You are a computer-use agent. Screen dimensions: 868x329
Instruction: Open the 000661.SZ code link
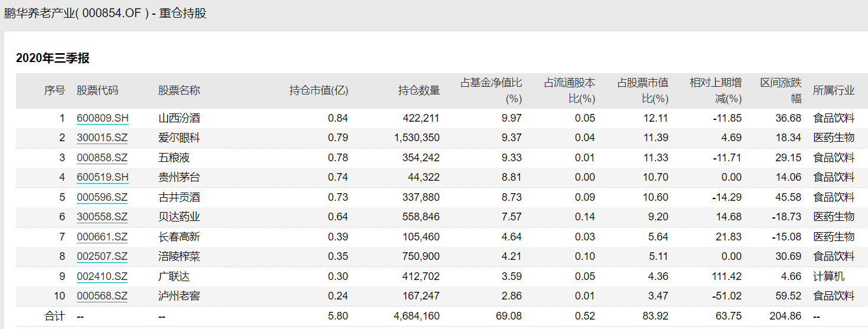102,237
